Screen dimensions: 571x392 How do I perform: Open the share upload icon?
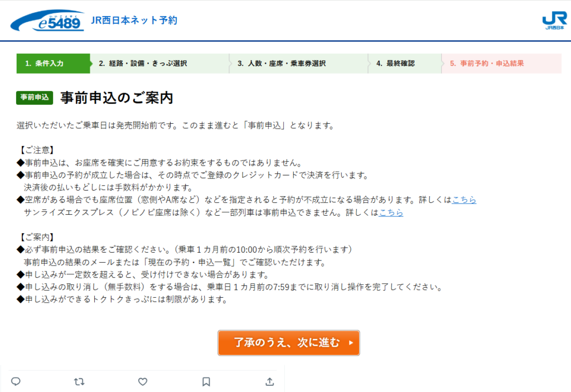pos(269,381)
